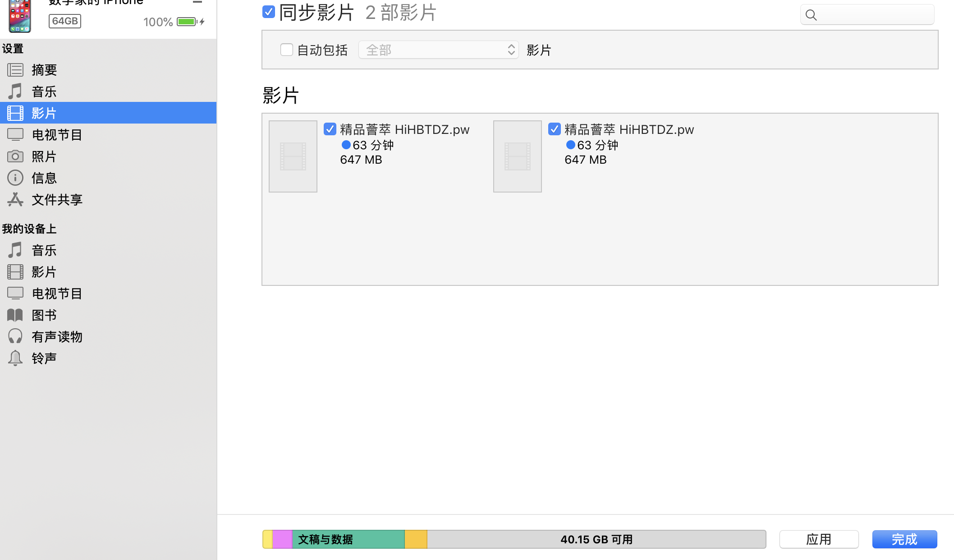Select the TV Shows (电视节目) monitor icon under Settings
This screenshot has height=560, width=954.
[15, 134]
